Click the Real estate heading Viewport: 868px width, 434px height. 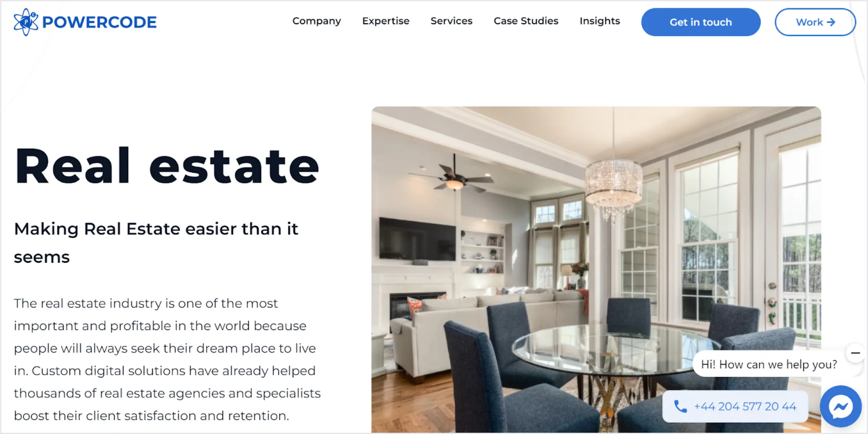pyautogui.click(x=167, y=166)
